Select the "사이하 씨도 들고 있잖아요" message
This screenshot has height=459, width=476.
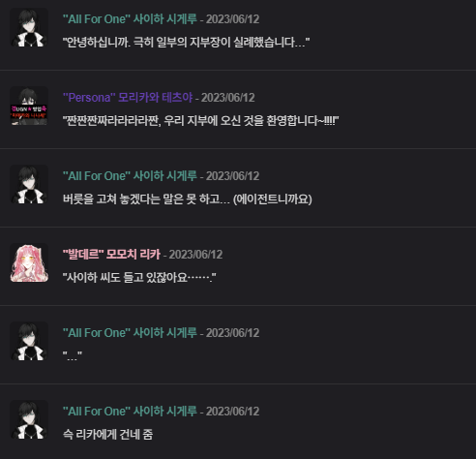[x=139, y=278]
